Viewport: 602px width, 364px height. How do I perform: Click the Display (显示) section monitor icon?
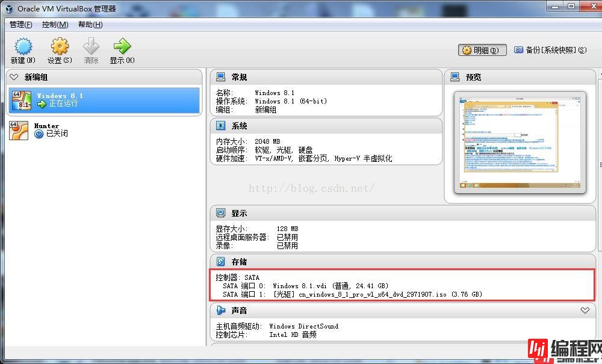pyautogui.click(x=221, y=213)
